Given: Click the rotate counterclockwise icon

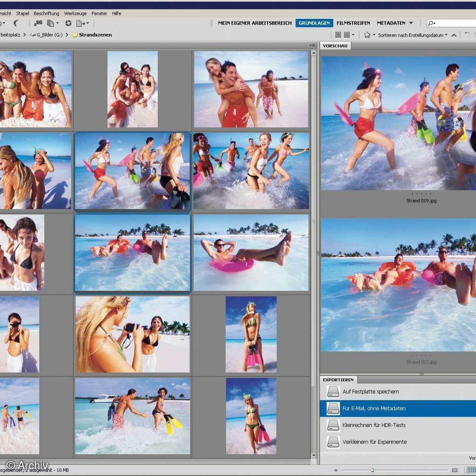Looking at the screenshot, I should 467,35.
